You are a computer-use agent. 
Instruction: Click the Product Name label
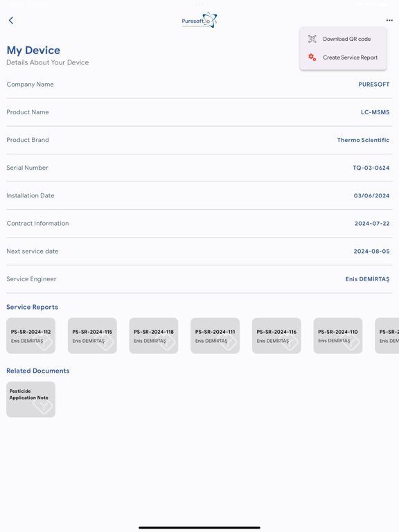28,112
